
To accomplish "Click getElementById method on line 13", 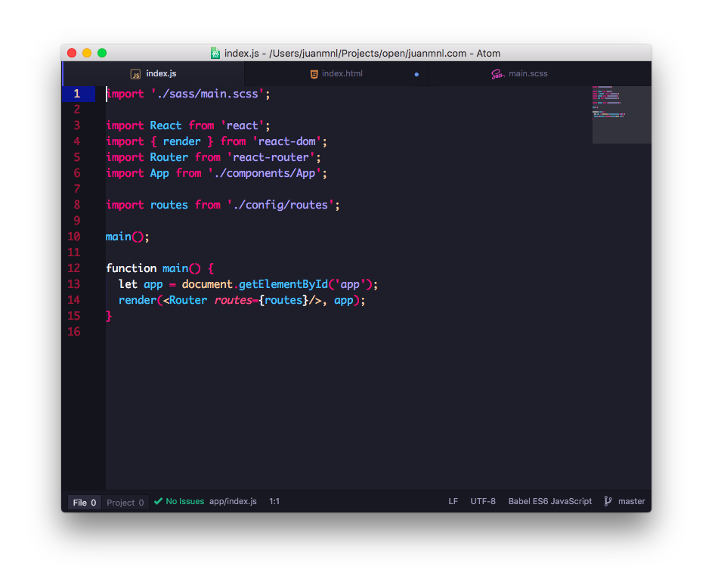I will coord(283,284).
